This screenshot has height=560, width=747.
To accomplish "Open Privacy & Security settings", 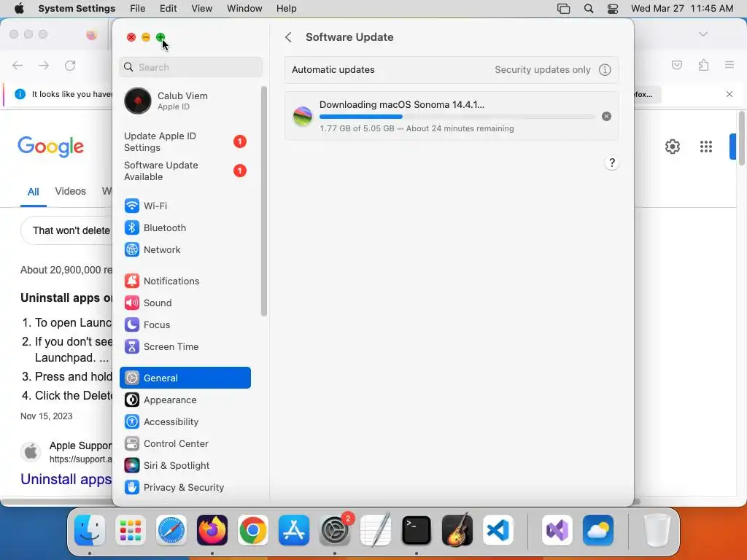I will [x=185, y=488].
